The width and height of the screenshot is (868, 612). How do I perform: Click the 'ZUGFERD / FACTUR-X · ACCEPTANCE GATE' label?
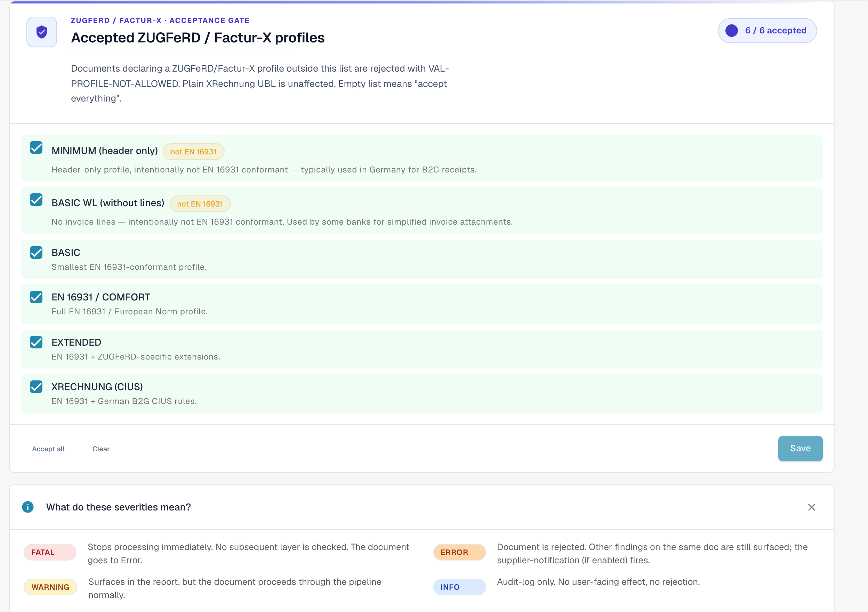[160, 21]
